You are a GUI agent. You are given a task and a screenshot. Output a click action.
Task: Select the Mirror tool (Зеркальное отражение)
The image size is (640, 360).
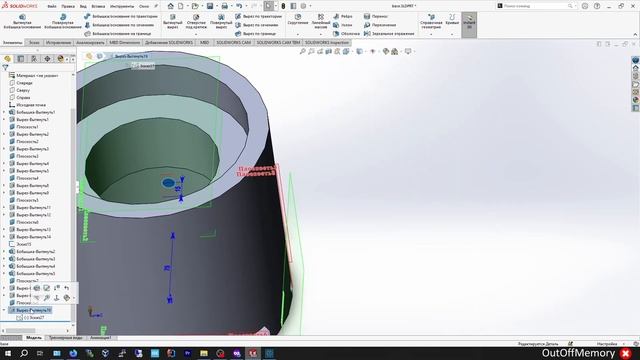click(389, 33)
